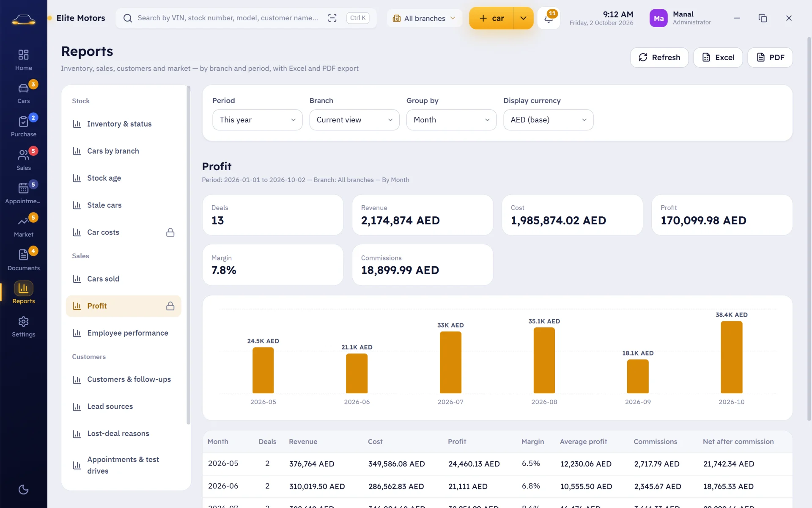
Task: Click the 2026-10 profit bar
Action: [731, 357]
